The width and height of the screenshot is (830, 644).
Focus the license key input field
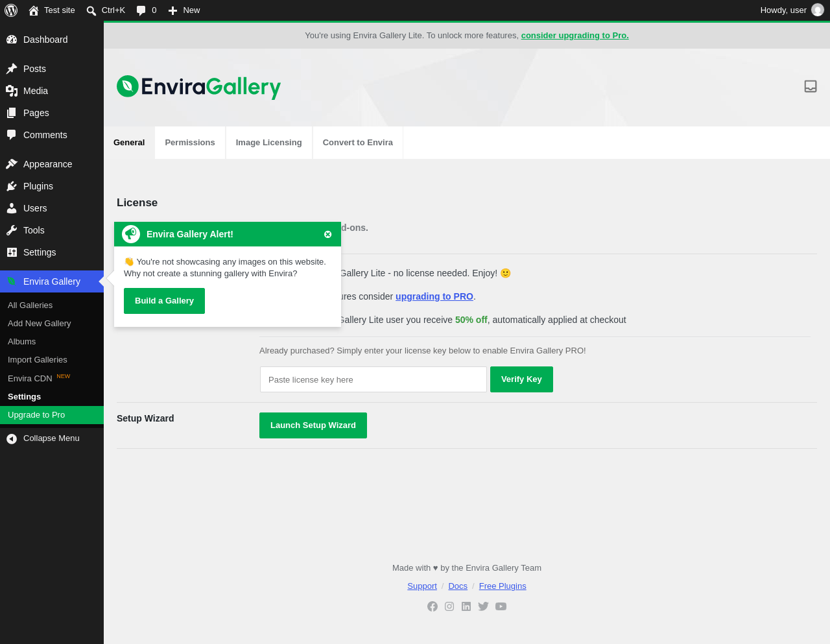pyautogui.click(x=373, y=379)
